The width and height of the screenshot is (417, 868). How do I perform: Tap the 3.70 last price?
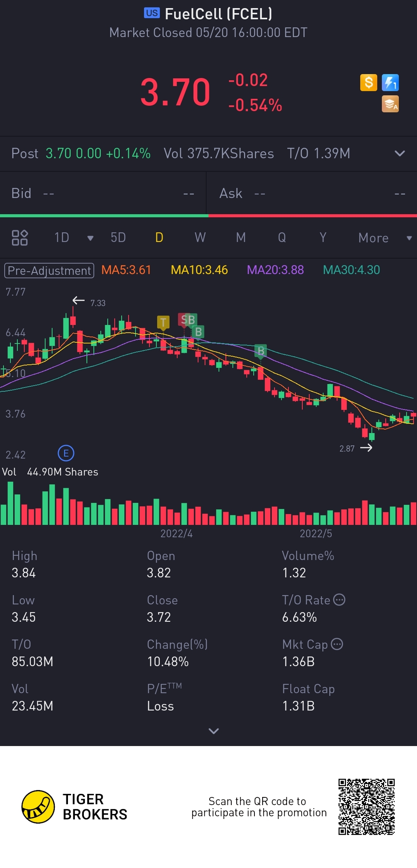[x=175, y=92]
